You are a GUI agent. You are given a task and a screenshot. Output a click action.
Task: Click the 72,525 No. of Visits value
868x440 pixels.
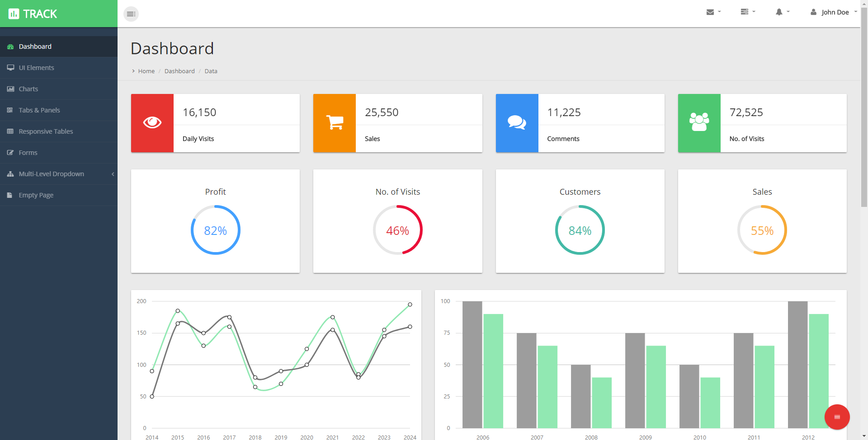(746, 112)
